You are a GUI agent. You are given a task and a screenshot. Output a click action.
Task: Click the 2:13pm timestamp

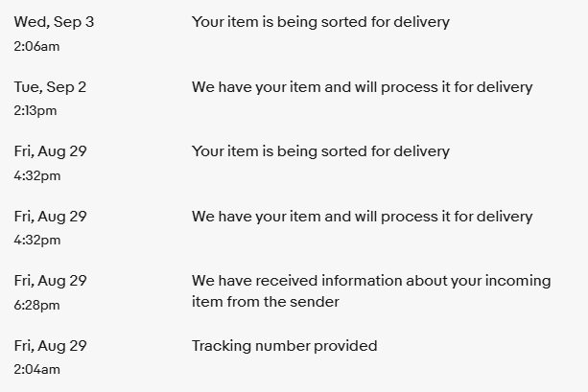click(x=35, y=111)
